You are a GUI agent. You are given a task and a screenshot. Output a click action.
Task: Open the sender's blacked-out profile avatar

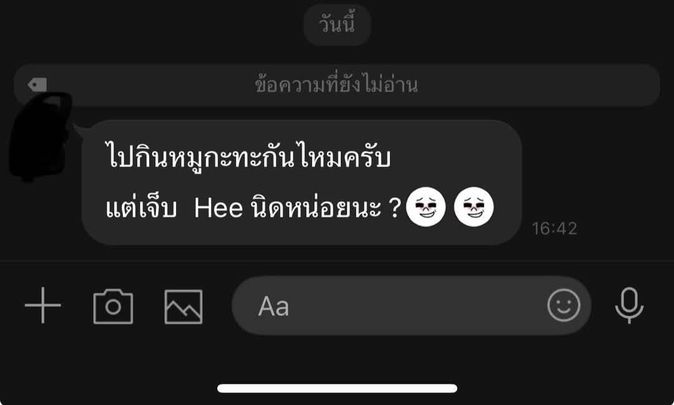40,135
